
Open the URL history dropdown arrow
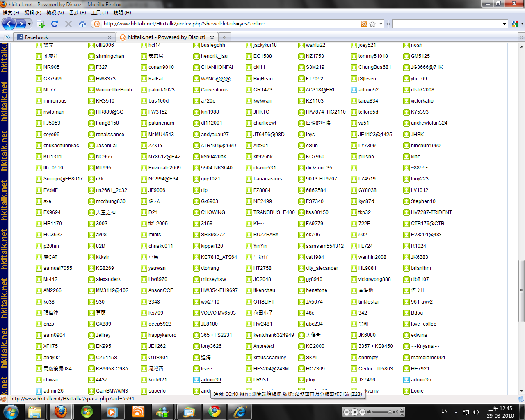(381, 24)
